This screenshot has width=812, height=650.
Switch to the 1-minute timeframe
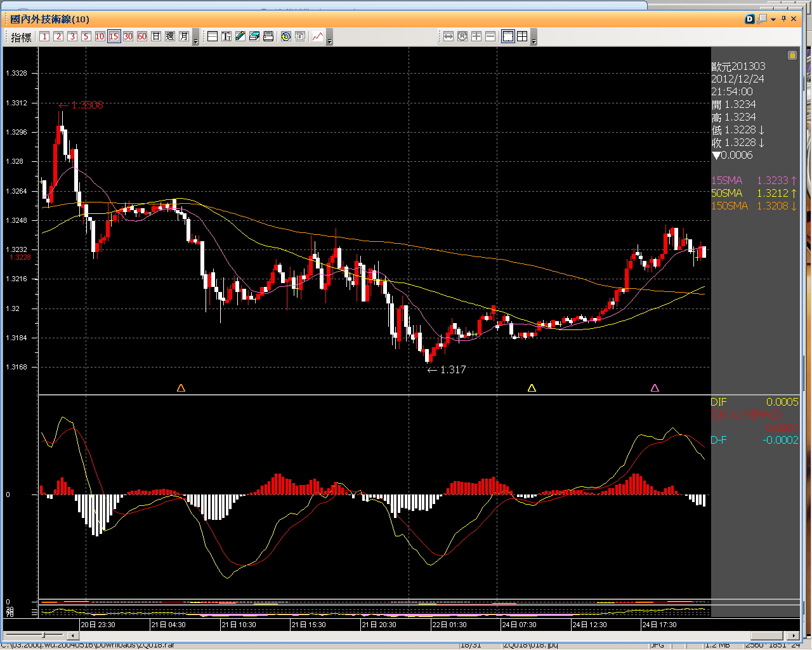(x=44, y=37)
